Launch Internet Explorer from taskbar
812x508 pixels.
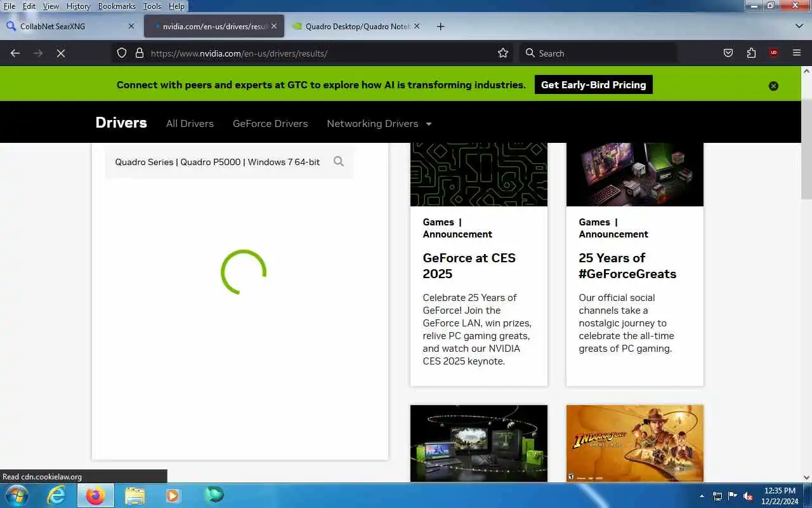point(57,495)
